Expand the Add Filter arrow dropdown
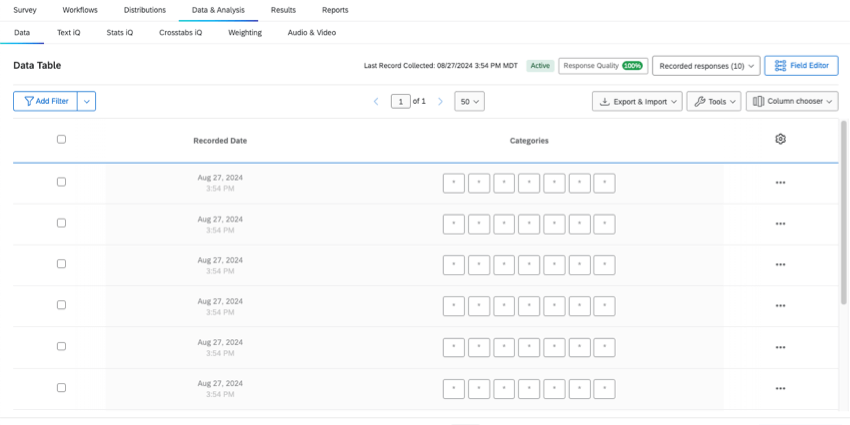 (86, 101)
